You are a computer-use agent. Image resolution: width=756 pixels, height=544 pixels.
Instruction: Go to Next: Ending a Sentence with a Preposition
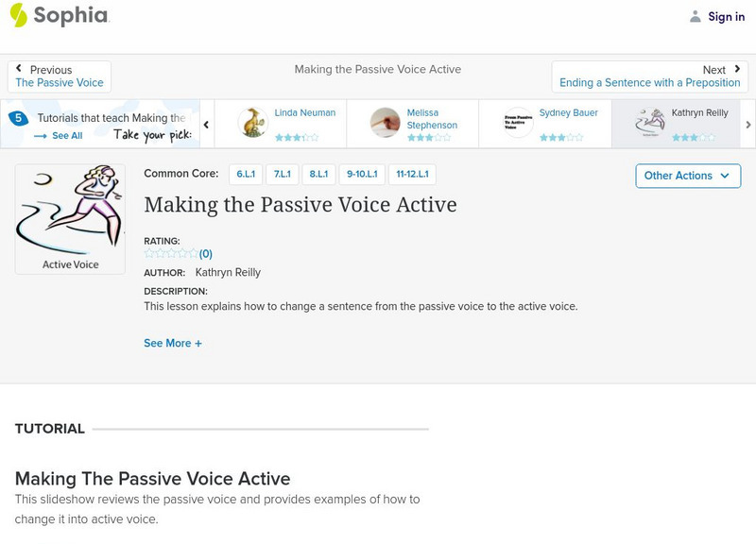650,76
